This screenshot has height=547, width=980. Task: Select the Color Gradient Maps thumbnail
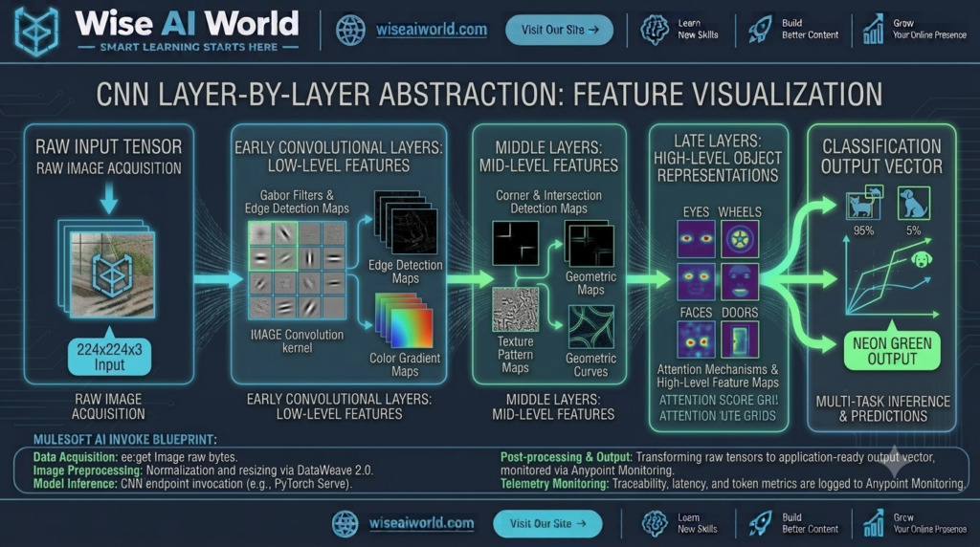(405, 321)
